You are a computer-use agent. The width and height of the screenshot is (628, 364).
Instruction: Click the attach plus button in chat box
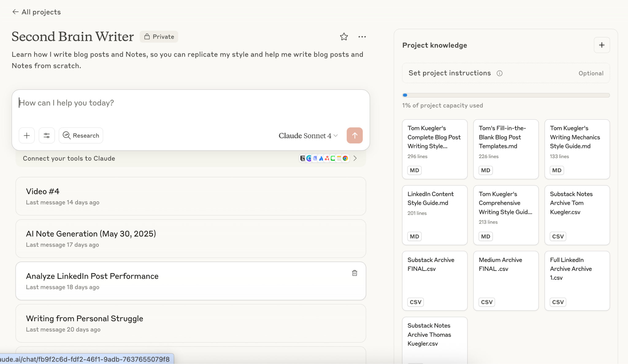pyautogui.click(x=27, y=135)
